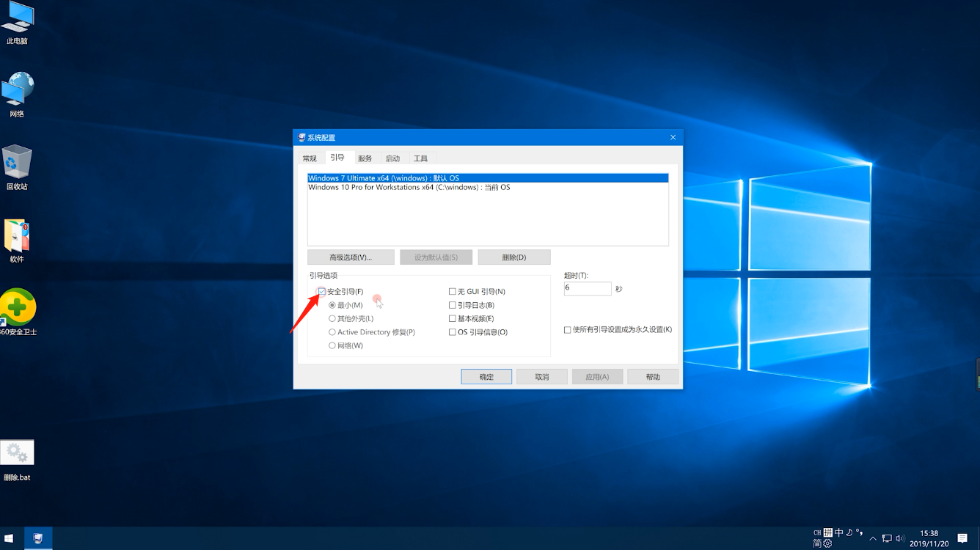Select the 删除.bat file icon
This screenshot has width=980, height=550.
pos(17,460)
